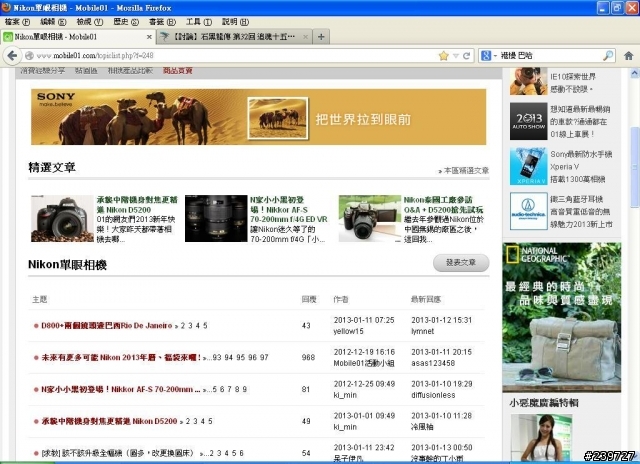Go to page 9 of N家小小黑 thread
640x464 pixels.
point(244,389)
